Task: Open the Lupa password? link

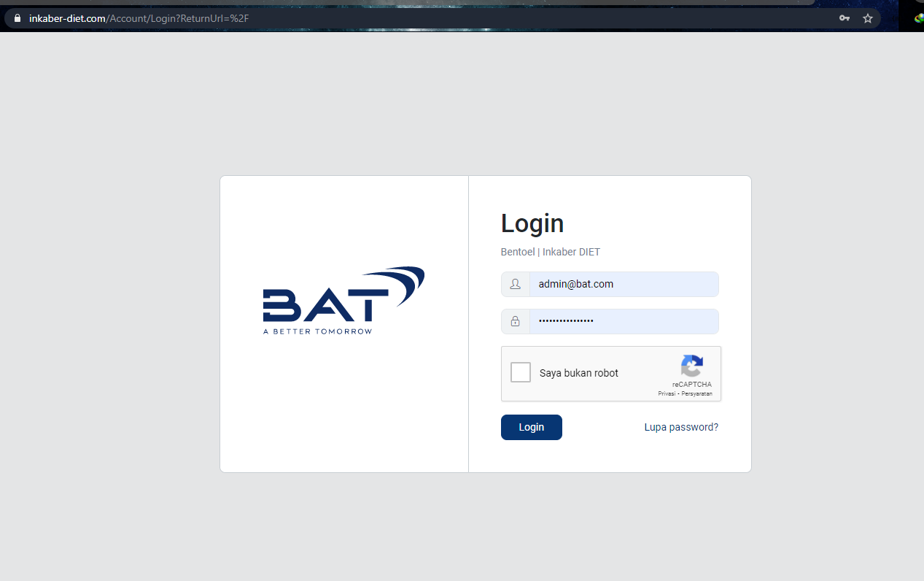Action: pyautogui.click(x=681, y=427)
